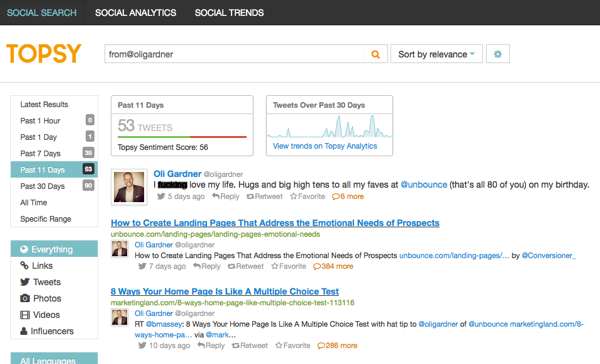Open the 286 more link

coord(337,345)
